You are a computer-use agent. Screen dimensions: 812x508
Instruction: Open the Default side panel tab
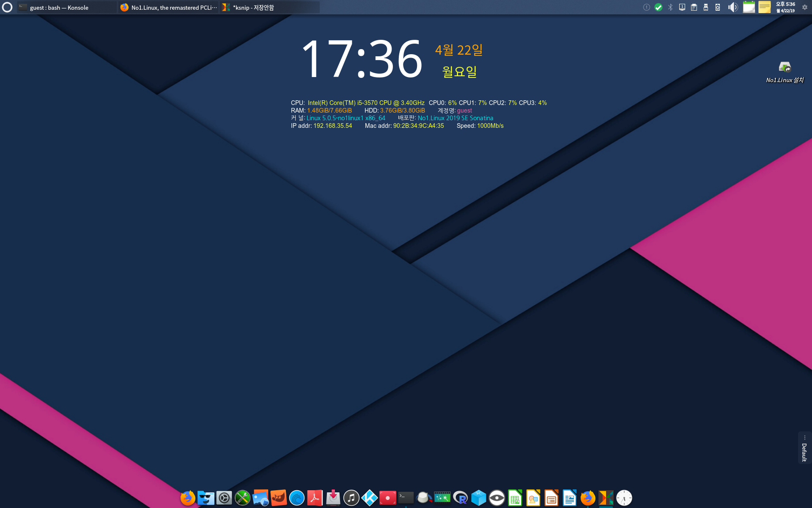[x=804, y=449]
